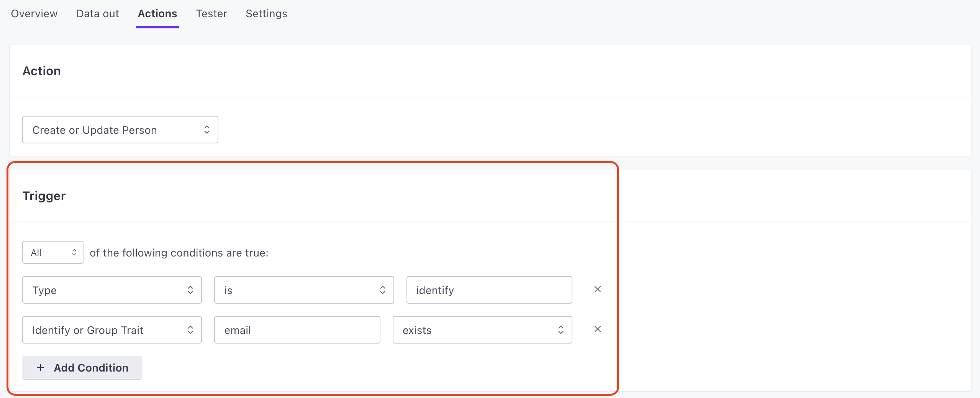Open the Settings tab
The image size is (980, 398).
point(266,14)
